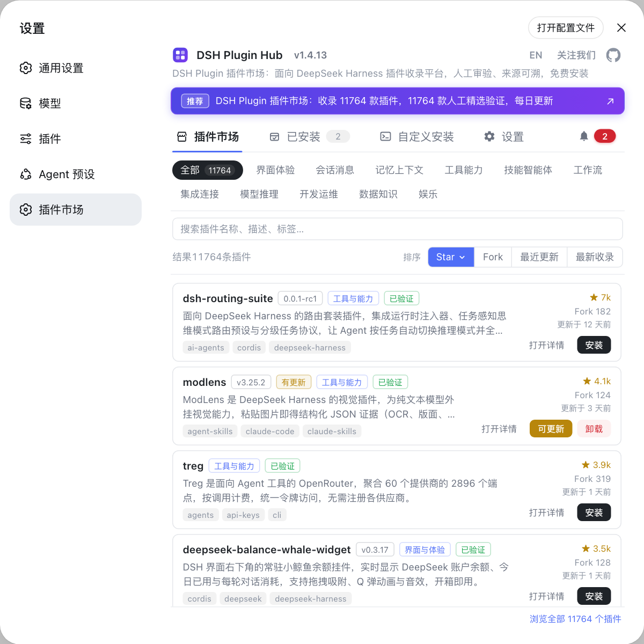Click the model database icon in sidebar
Image resolution: width=644 pixels, height=644 pixels.
[x=26, y=103]
